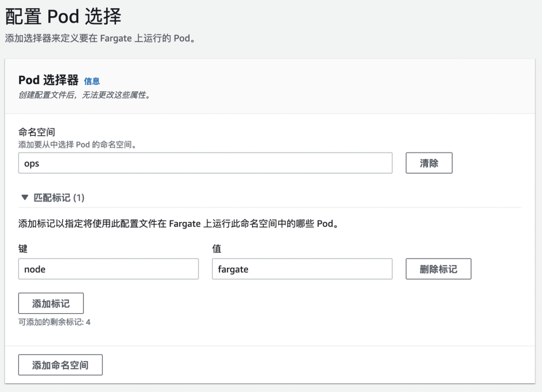Click the hint text under 命名空间

pos(78,145)
